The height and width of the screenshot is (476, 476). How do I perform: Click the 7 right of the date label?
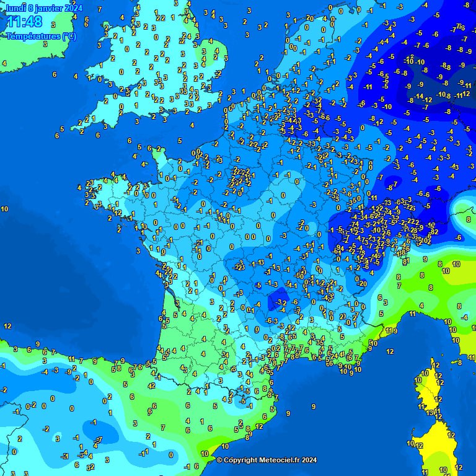pos(99,9)
